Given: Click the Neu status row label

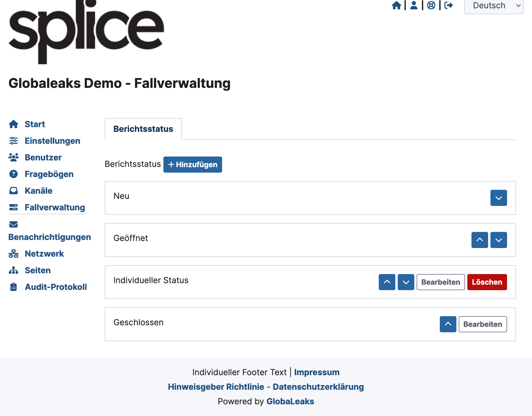Looking at the screenshot, I should (x=121, y=196).
